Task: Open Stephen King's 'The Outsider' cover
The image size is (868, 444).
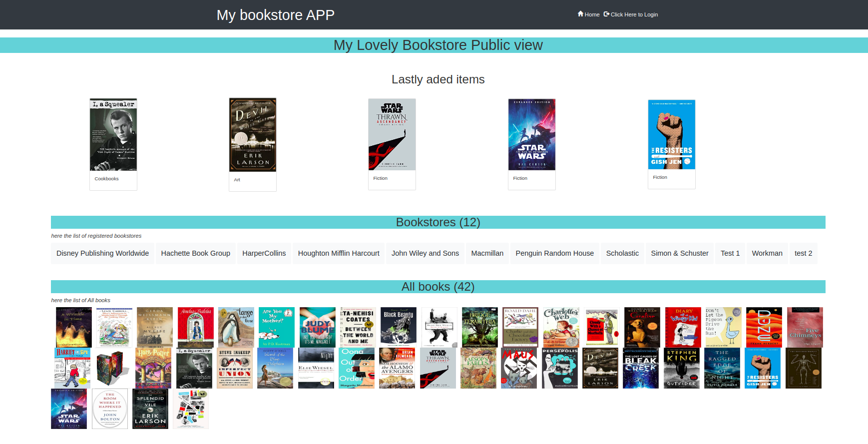Action: click(x=682, y=368)
